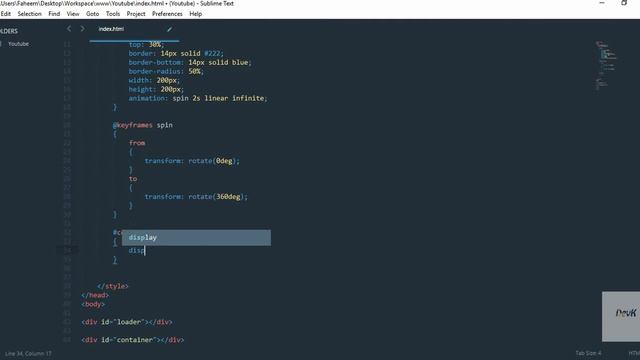
Task: Open the Preferences menu
Action: pos(167,14)
